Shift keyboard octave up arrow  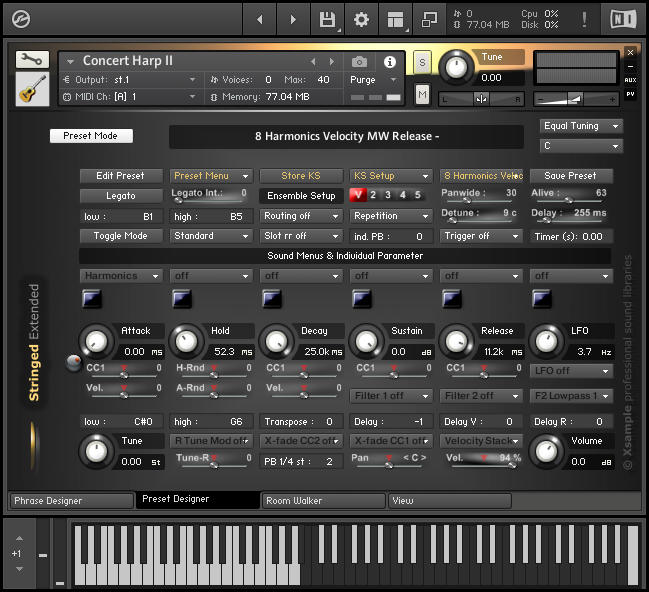point(19,538)
